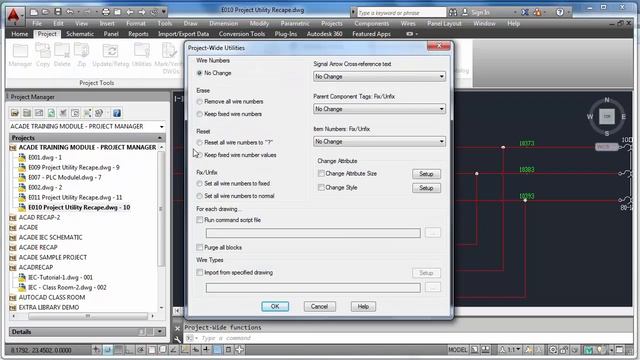This screenshot has height=360, width=640.
Task: Select E010 Project Utility Recape.dwg - 10
Action: pyautogui.click(x=79, y=207)
